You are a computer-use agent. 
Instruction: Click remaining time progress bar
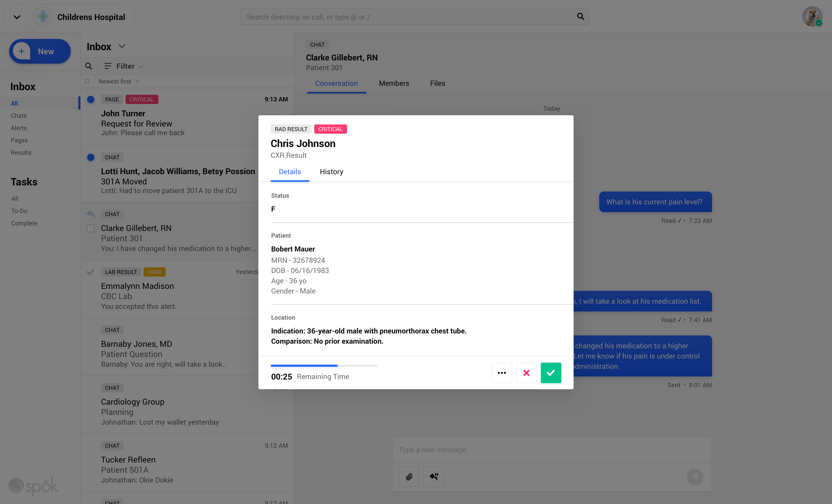pos(324,366)
